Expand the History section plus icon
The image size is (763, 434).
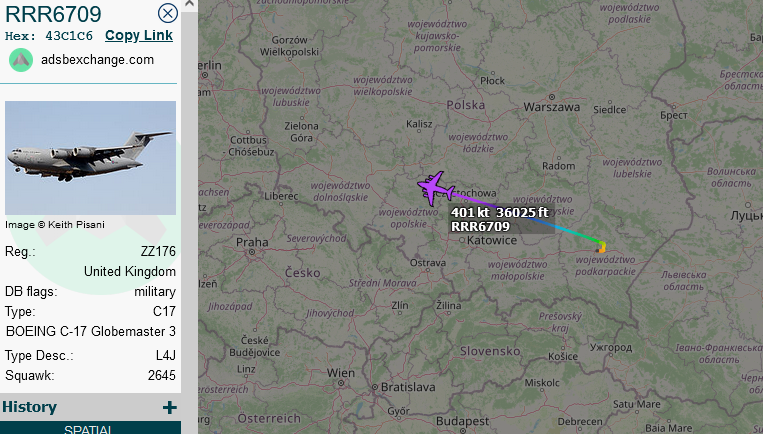pyautogui.click(x=169, y=407)
